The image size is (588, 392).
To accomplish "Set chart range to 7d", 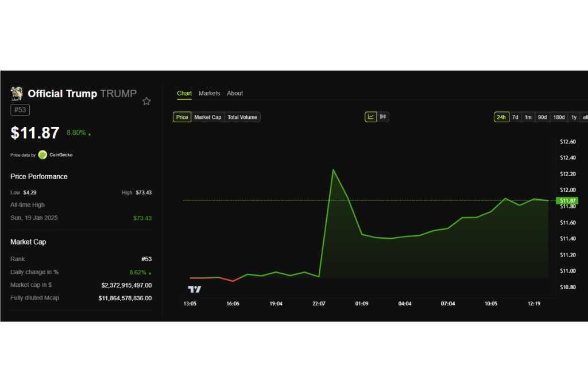I will point(515,117).
